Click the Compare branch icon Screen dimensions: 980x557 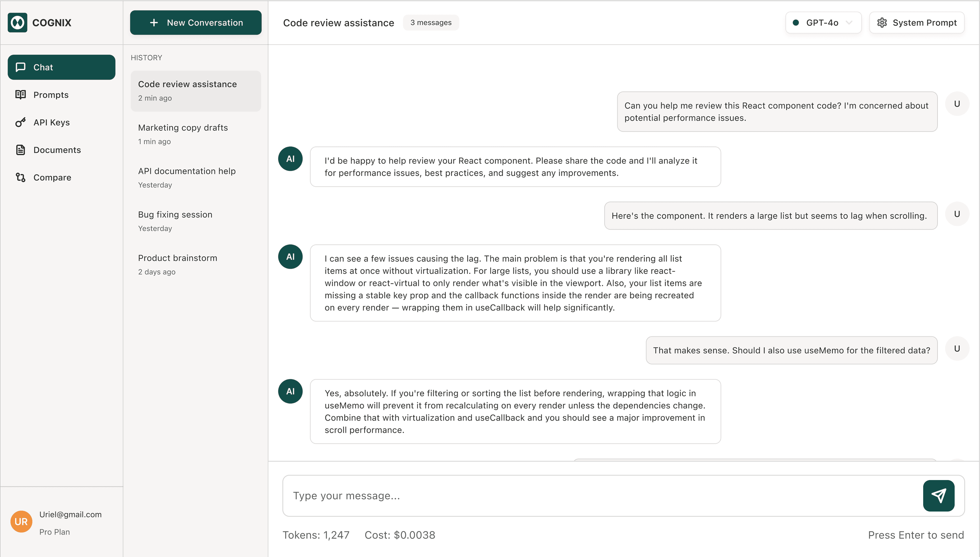click(x=21, y=177)
